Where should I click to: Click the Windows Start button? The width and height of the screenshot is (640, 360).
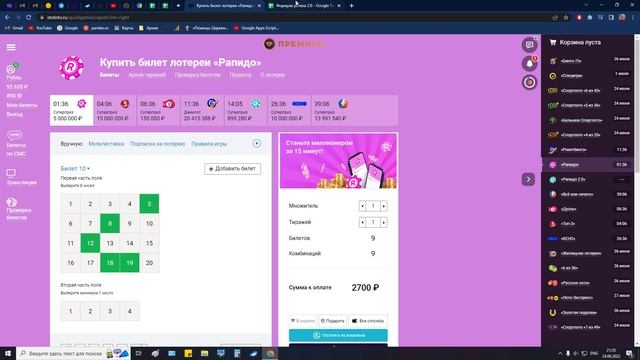(8, 353)
